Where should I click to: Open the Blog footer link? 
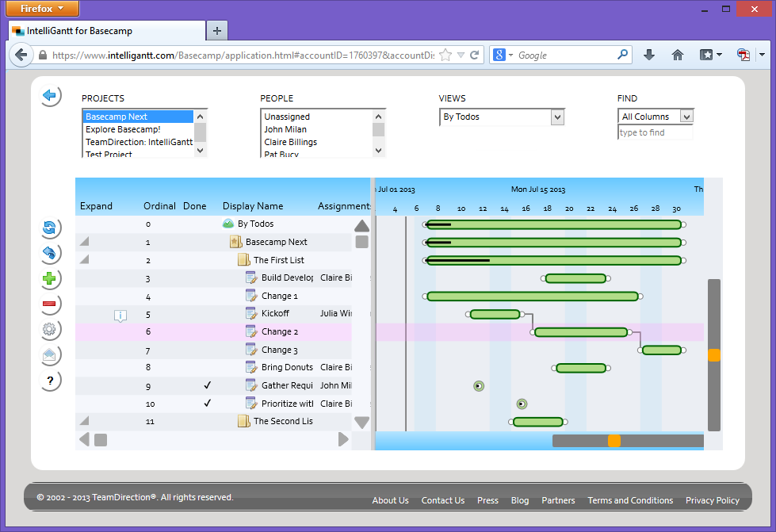point(520,500)
